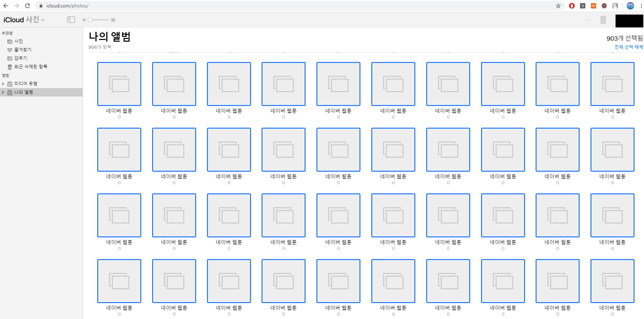
Task: Click the trash delete icon in toolbar
Action: click(x=603, y=20)
